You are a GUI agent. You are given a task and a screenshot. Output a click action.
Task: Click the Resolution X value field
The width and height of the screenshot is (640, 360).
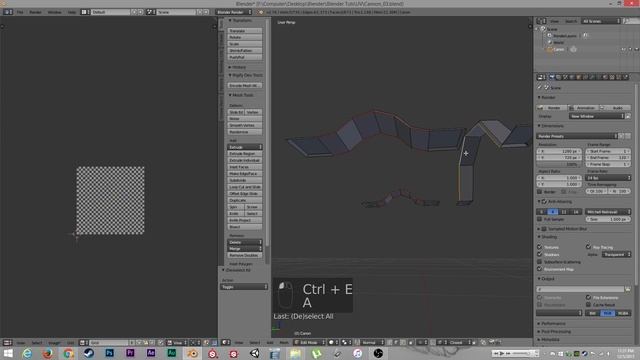pos(559,151)
